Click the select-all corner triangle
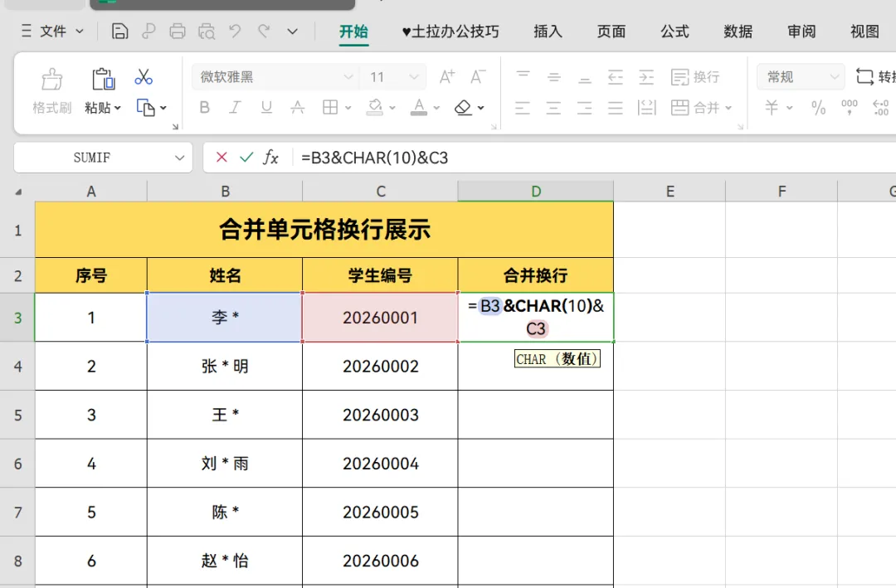 click(x=18, y=192)
